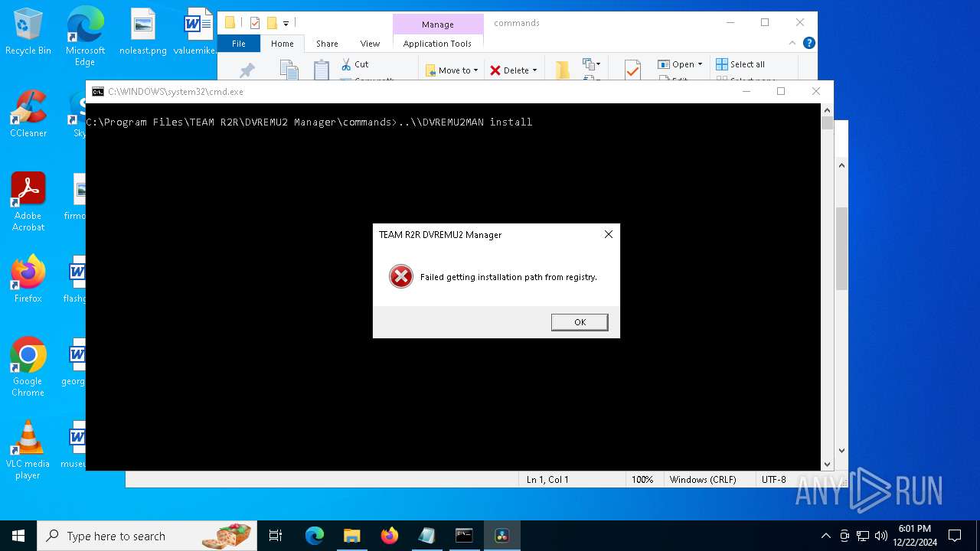The height and width of the screenshot is (551, 980).
Task: Open Customize Quick Access Toolbar dropdown
Action: pos(286,23)
